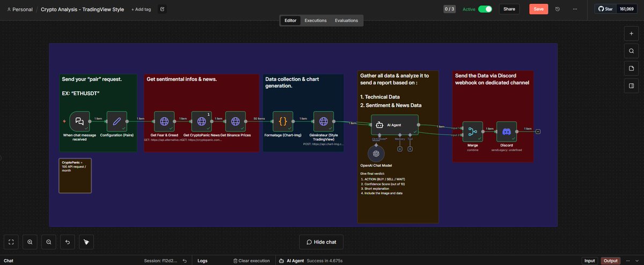Image resolution: width=644 pixels, height=265 pixels.
Task: Reset the canvas zoom
Action: (x=68, y=242)
